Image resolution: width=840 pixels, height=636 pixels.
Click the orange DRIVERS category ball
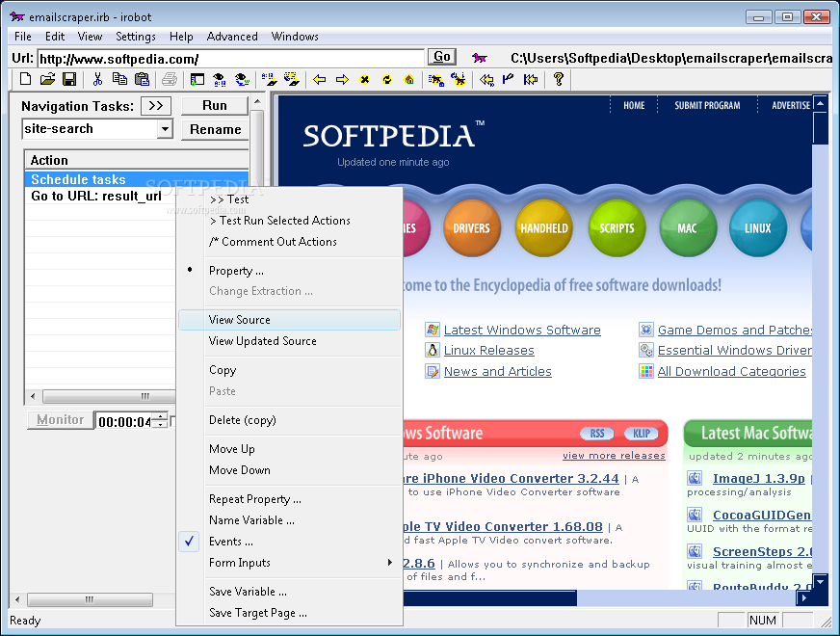[471, 228]
